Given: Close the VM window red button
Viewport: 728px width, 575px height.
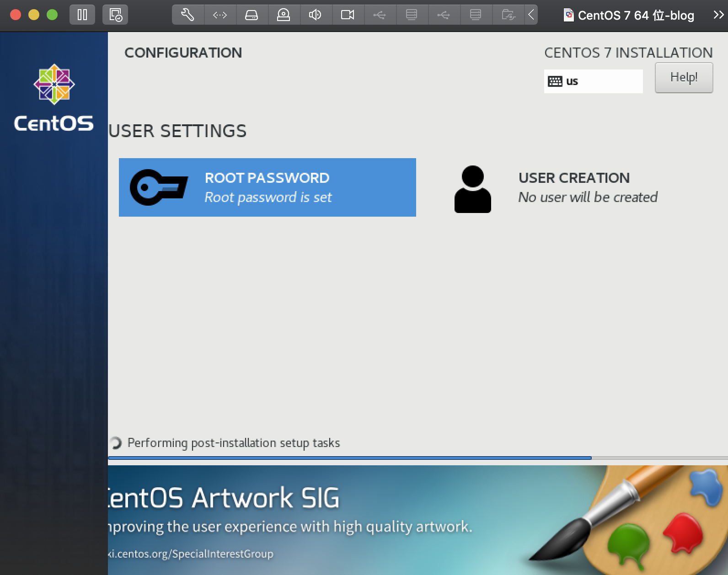Looking at the screenshot, I should coord(16,15).
